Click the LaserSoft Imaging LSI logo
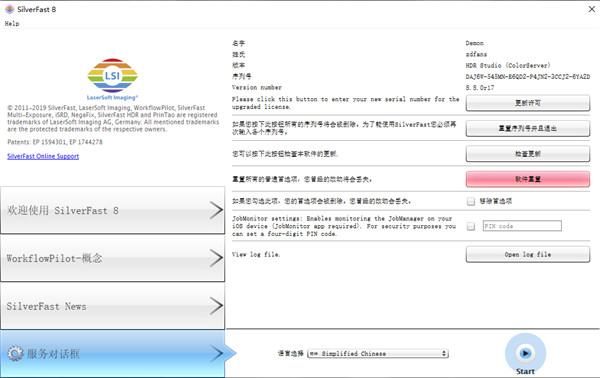600x378 pixels. click(x=112, y=79)
